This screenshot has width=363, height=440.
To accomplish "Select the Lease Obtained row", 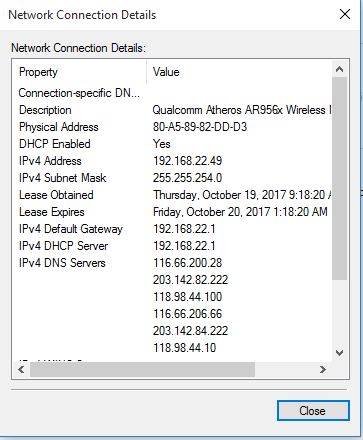I will tap(172, 195).
